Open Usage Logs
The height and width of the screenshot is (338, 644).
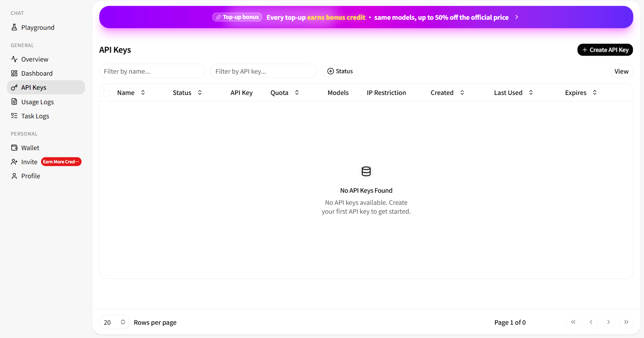(46, 102)
